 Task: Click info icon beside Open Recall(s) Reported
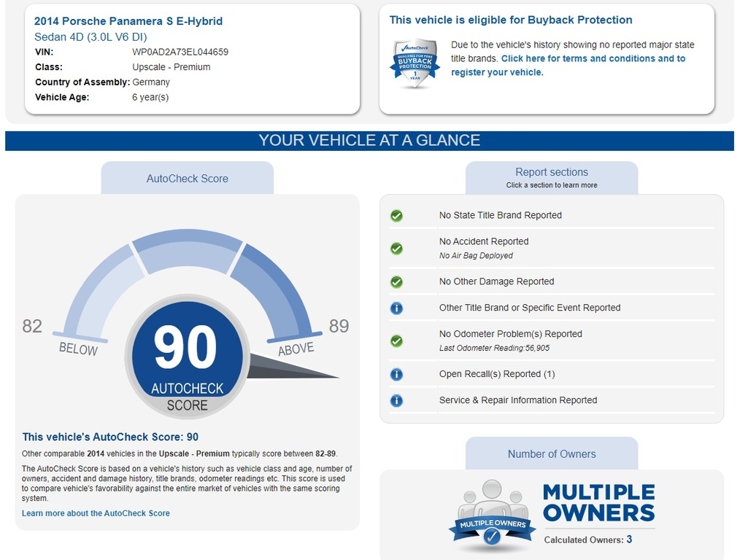click(x=396, y=374)
